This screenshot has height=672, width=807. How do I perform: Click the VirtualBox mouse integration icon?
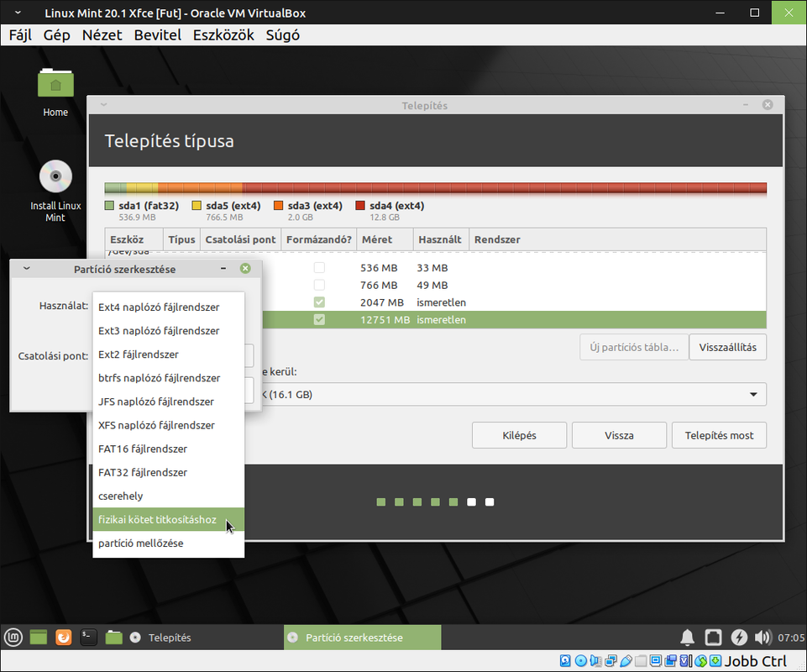[x=700, y=661]
